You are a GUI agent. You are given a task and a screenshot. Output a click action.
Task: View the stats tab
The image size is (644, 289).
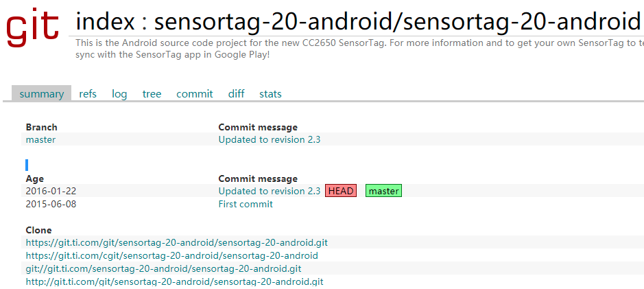270,94
